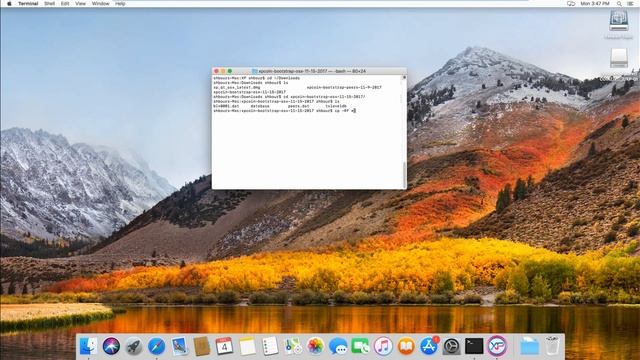
Task: Open System Preferences gear in Dock
Action: [451, 346]
